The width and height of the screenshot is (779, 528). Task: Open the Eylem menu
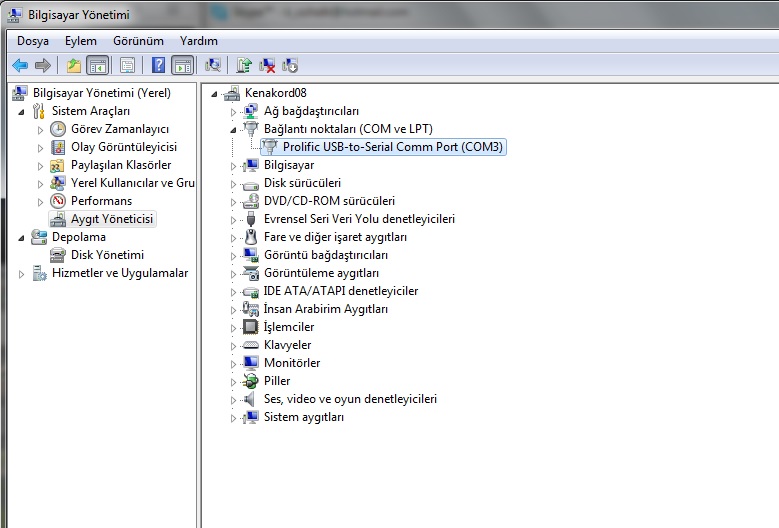[80, 41]
